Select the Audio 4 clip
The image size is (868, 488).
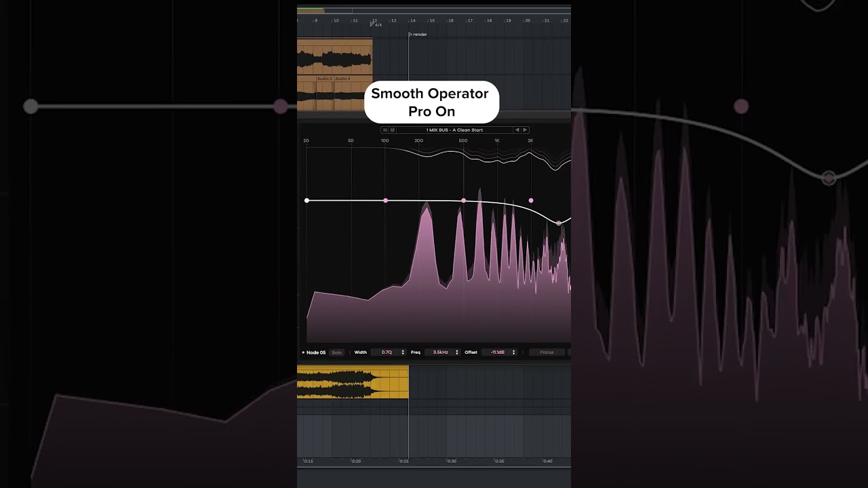[x=353, y=94]
